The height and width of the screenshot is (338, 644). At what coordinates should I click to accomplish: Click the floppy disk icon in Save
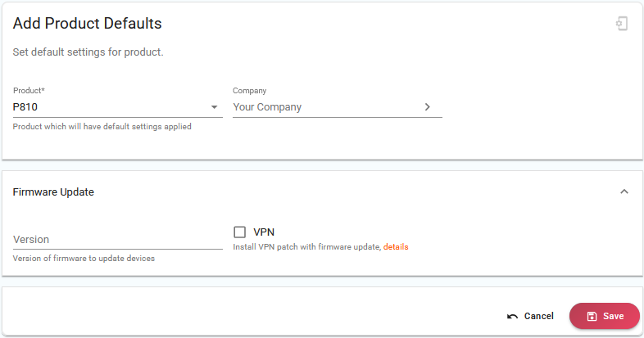(x=592, y=316)
